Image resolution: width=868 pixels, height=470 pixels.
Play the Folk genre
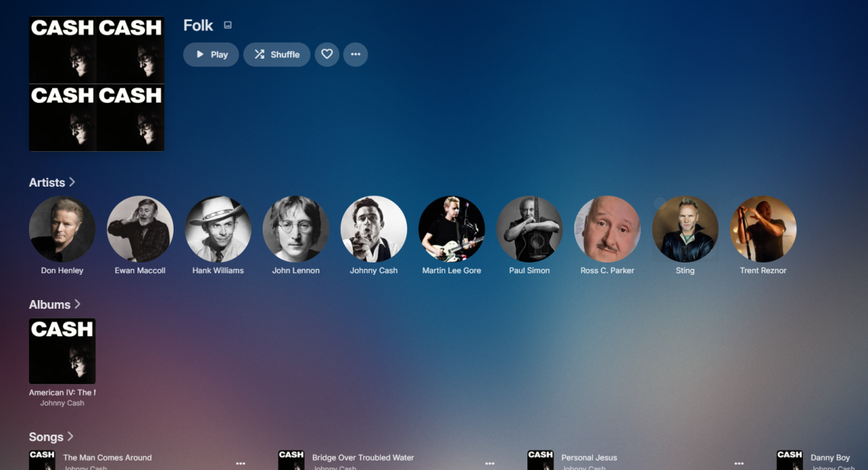211,54
